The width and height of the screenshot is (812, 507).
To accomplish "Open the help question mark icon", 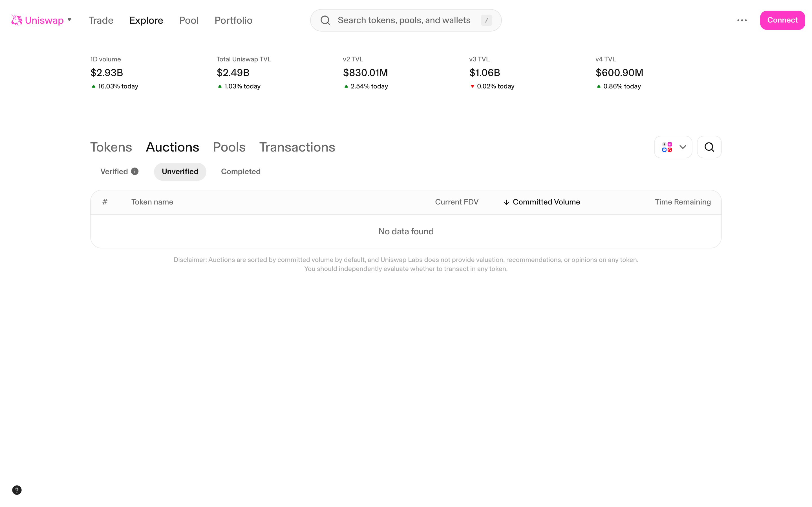I will coord(16,490).
